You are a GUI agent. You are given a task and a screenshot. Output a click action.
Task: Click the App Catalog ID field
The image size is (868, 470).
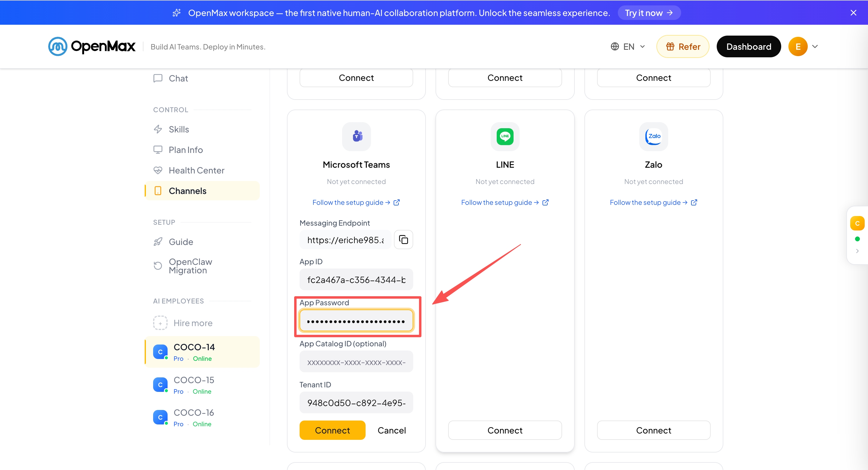tap(356, 362)
